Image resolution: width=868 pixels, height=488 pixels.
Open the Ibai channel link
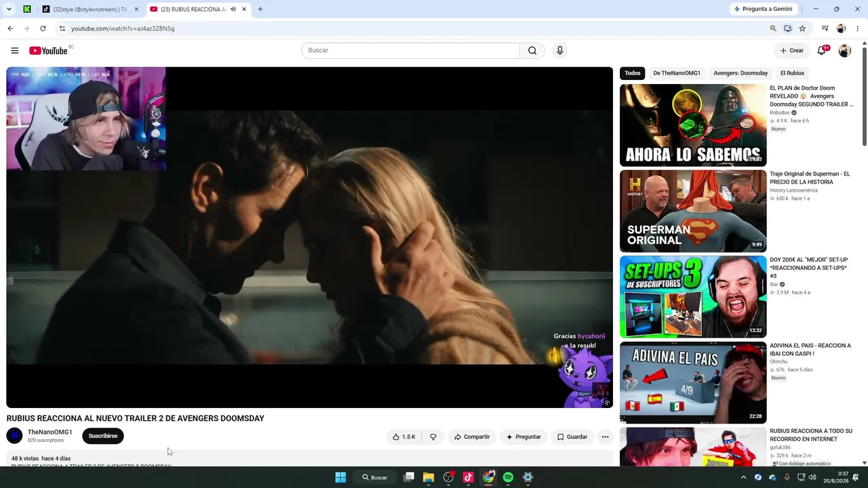[774, 284]
